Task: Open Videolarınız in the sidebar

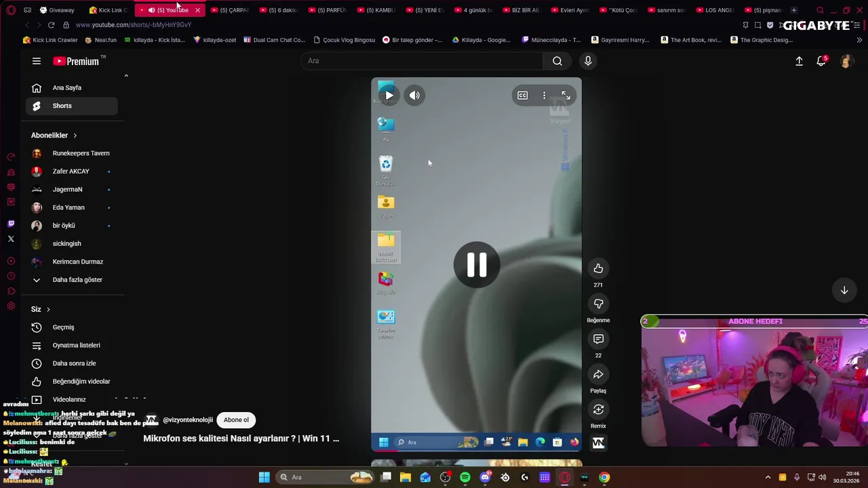Action: [x=72, y=400]
